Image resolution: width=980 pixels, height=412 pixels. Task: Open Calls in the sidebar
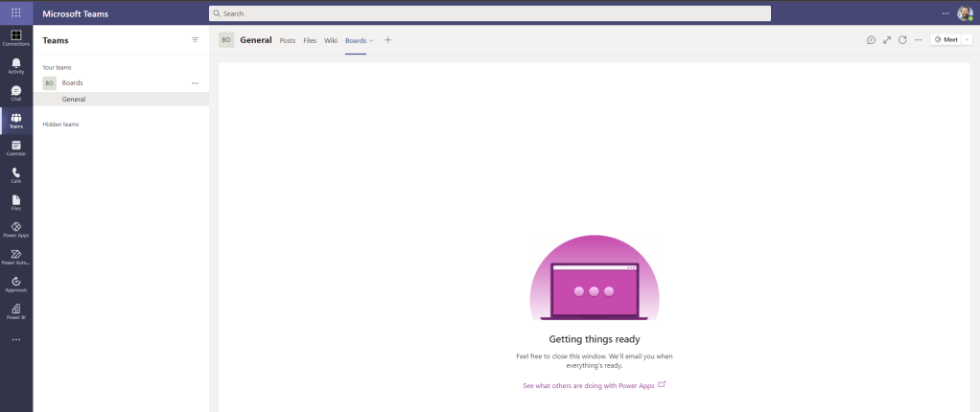click(x=16, y=174)
